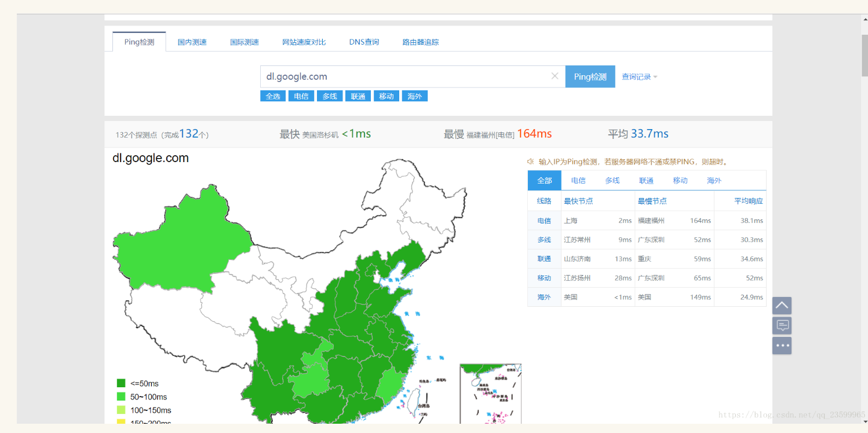Viewport: 868px width, 433px height.
Task: Switch to the 国际测速 tab
Action: 245,42
